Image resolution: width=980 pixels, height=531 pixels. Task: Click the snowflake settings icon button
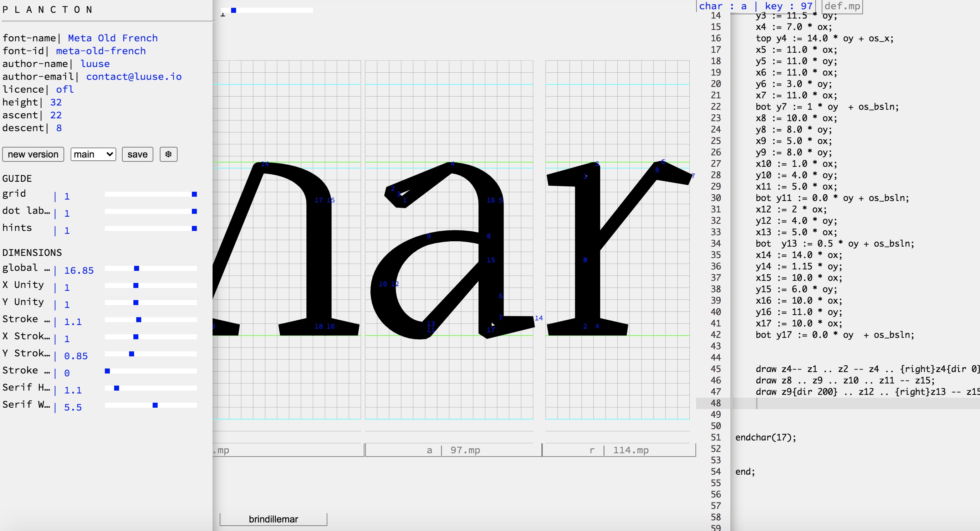168,154
